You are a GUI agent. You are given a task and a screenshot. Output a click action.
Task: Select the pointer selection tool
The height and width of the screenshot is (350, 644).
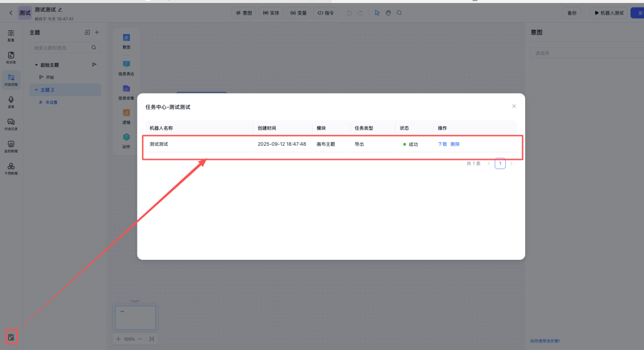click(377, 12)
